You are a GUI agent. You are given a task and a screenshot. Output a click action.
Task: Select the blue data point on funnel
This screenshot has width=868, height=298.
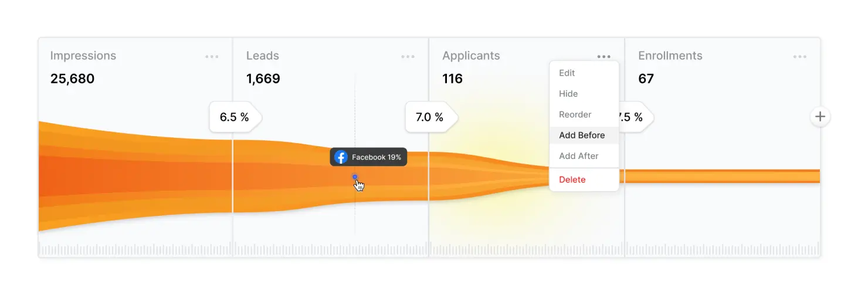[x=355, y=177]
